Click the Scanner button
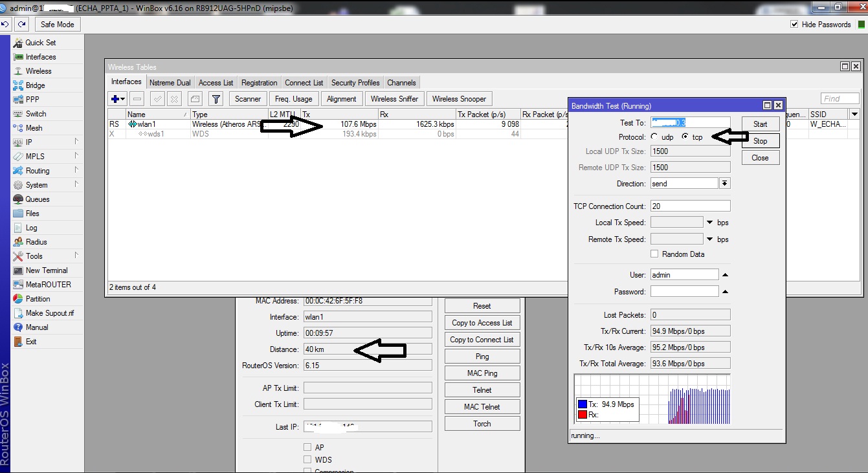This screenshot has height=473, width=868. pyautogui.click(x=248, y=99)
